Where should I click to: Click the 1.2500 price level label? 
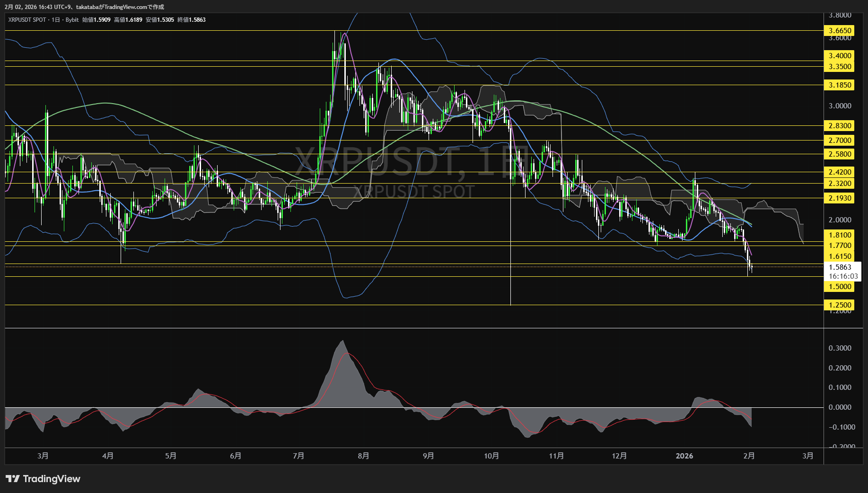coord(840,305)
